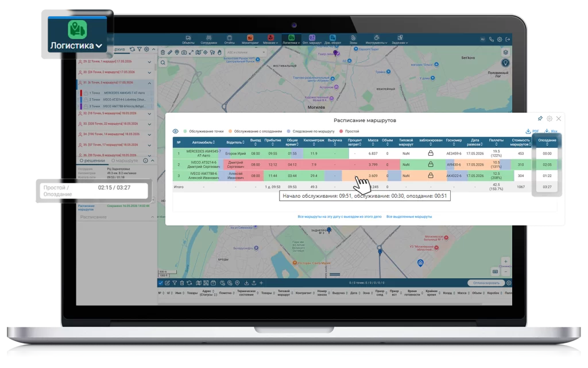Image resolution: width=588 pixels, height=368 pixels.
Task: Open the Задачник dropdown menu
Action: point(400,40)
